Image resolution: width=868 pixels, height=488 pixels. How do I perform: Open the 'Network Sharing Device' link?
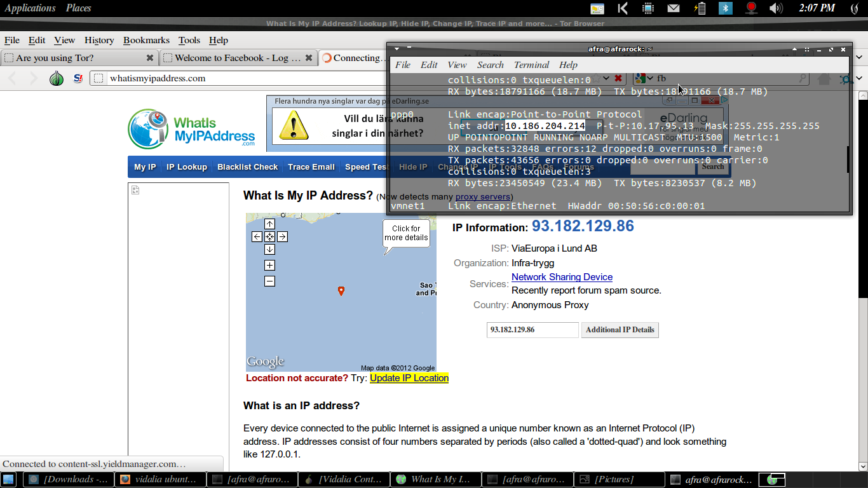tap(562, 277)
